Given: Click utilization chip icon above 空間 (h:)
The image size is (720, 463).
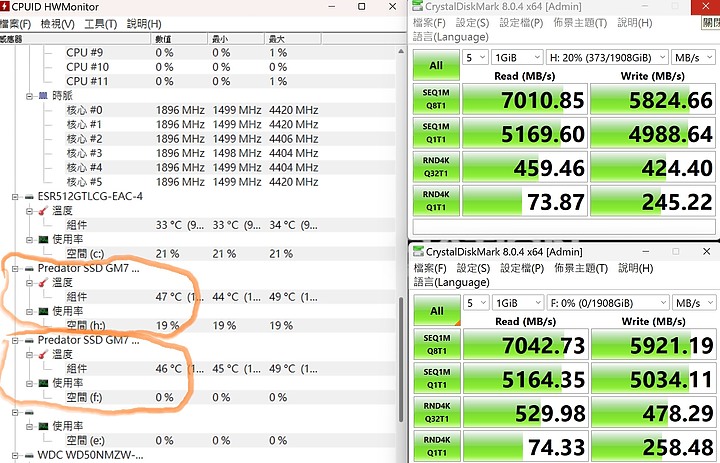Looking at the screenshot, I should click(43, 311).
